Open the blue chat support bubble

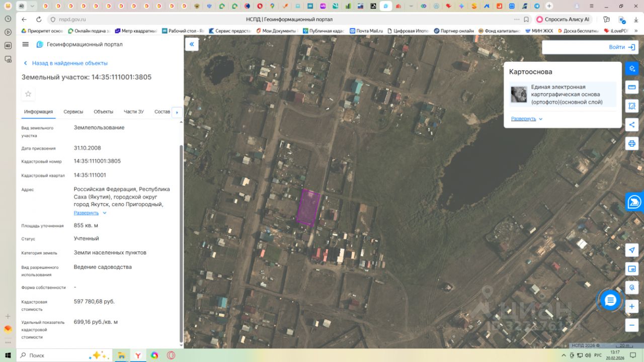[610, 300]
